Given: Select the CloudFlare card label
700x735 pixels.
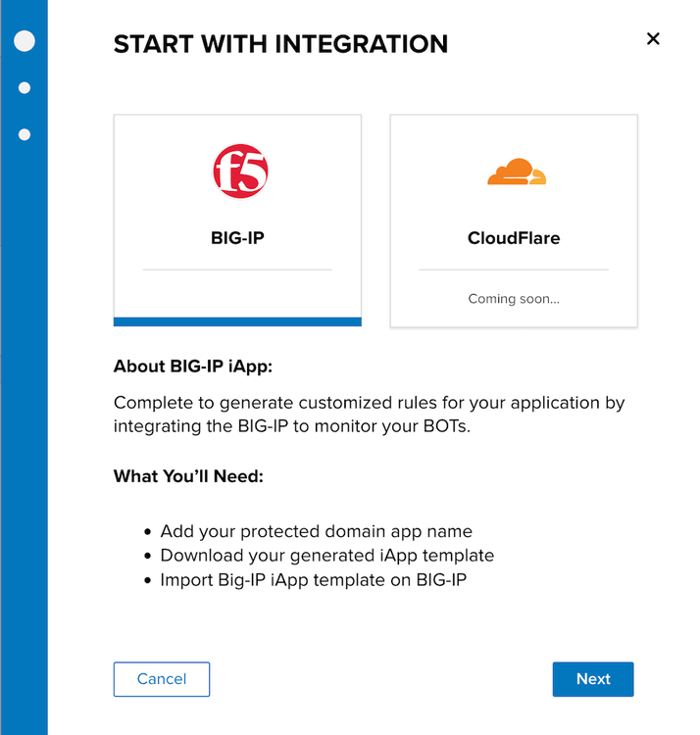Looking at the screenshot, I should tap(514, 237).
